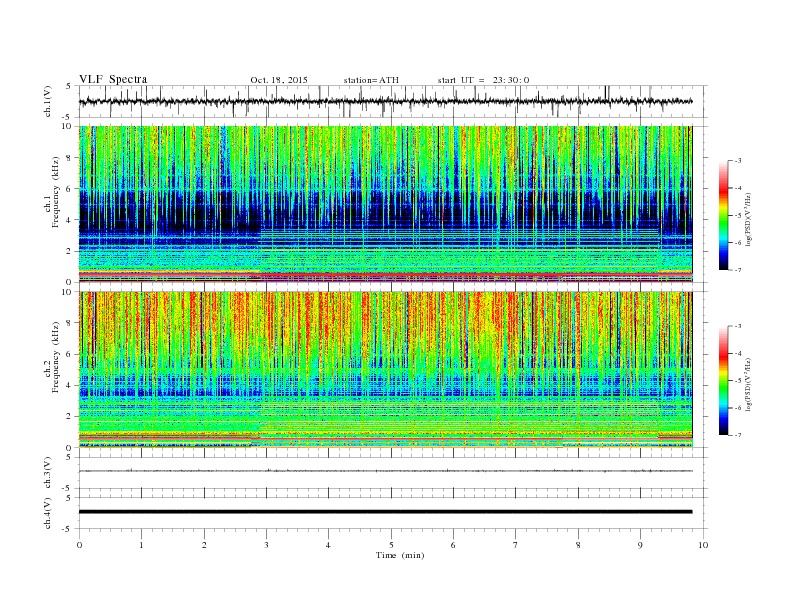Click the ch.1 spectrogram plot
Image resolution: width=792 pixels, height=612 pixels.
pyautogui.click(x=385, y=204)
